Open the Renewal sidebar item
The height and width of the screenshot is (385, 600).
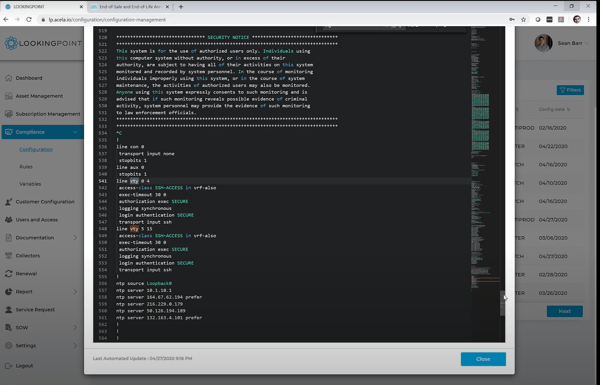coord(26,274)
